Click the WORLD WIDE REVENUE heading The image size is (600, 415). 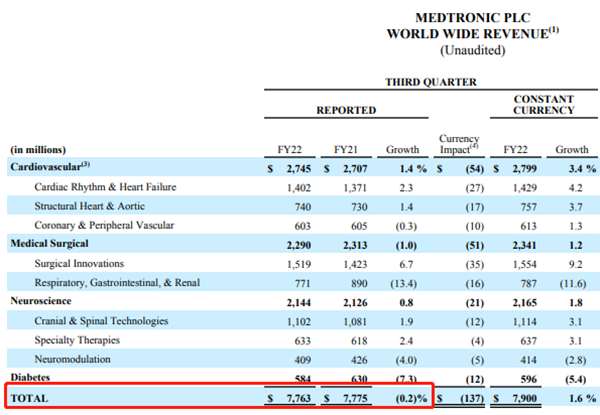(473, 34)
